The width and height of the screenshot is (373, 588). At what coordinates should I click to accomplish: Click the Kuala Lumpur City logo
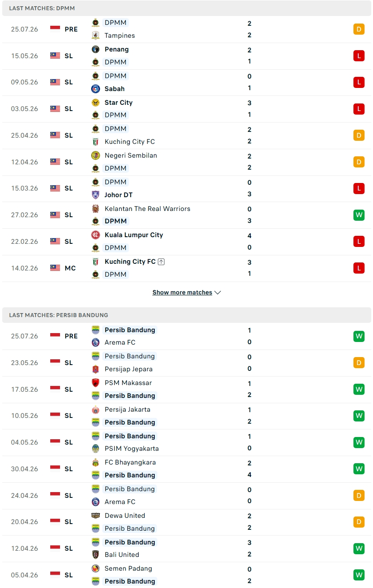[x=96, y=235]
